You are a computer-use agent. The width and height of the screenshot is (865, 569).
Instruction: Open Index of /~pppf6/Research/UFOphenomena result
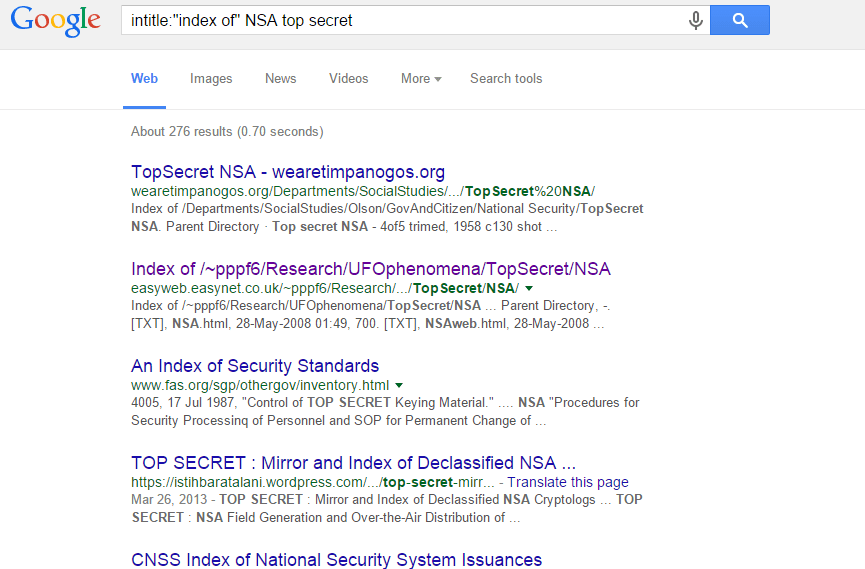(x=371, y=269)
